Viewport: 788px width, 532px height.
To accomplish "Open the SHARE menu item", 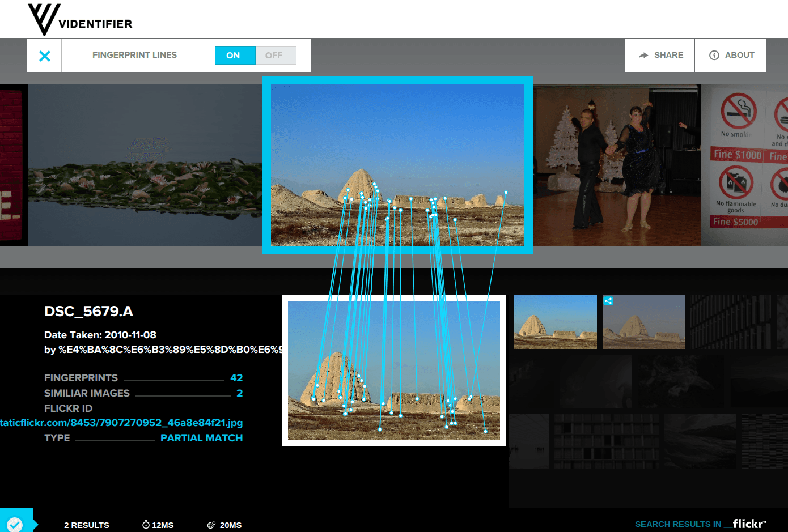I will click(668, 54).
